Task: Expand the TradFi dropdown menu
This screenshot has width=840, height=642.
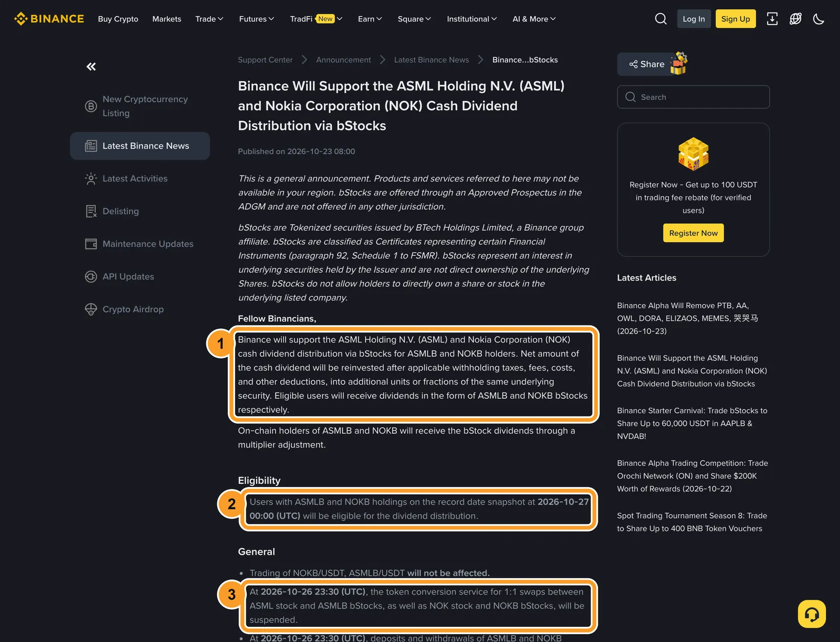Action: (x=316, y=19)
